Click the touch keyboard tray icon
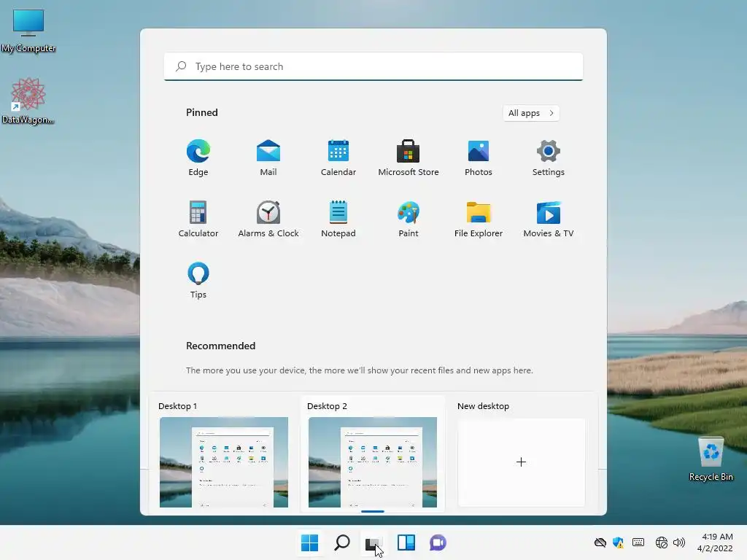The height and width of the screenshot is (560, 747). click(x=638, y=542)
